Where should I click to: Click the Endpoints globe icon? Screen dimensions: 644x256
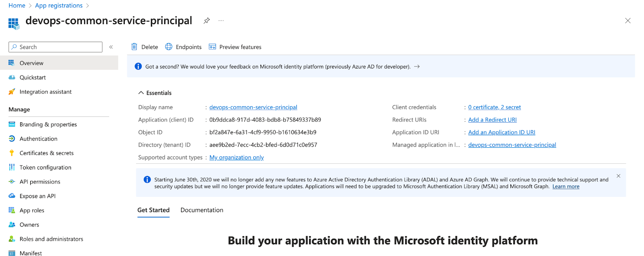[x=169, y=47]
